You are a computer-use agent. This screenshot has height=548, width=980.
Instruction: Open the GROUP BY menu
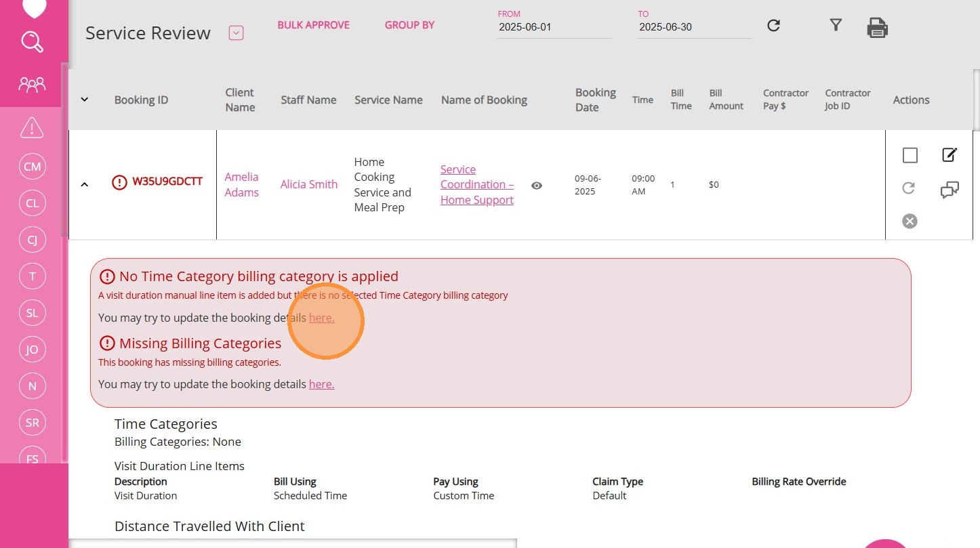(x=409, y=25)
